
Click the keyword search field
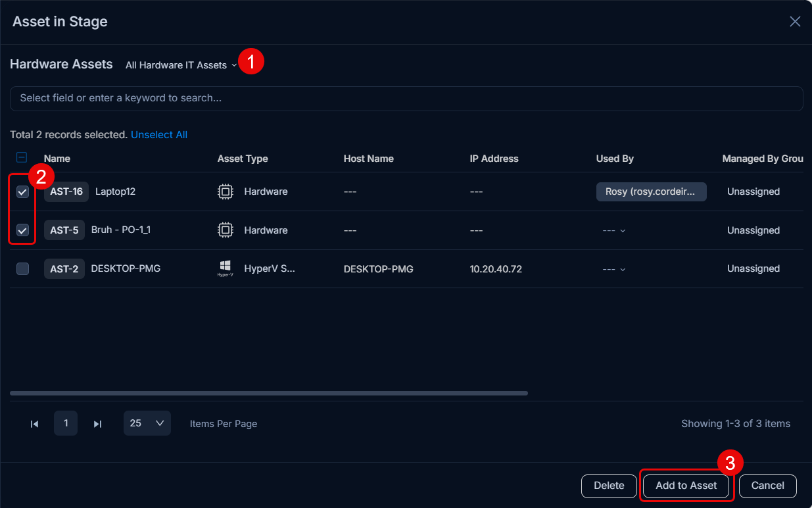tap(406, 98)
